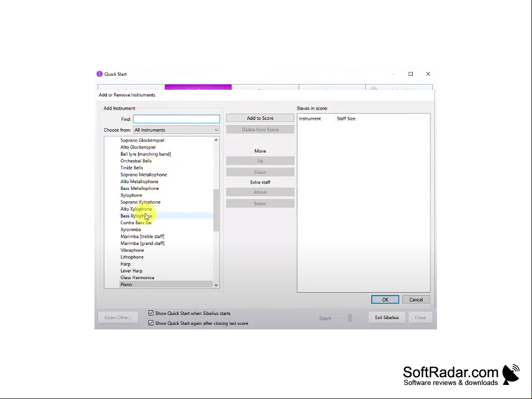532x399 pixels.
Task: Select Soprano Xylophone instrument
Action: coord(141,202)
